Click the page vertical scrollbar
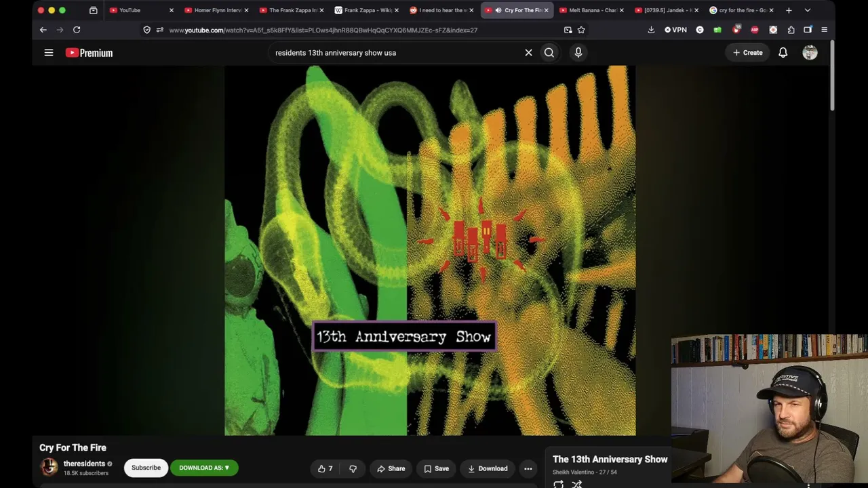 832,75
